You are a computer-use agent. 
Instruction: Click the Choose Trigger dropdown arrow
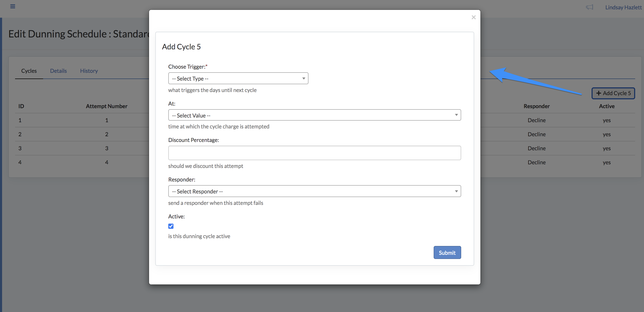point(304,79)
